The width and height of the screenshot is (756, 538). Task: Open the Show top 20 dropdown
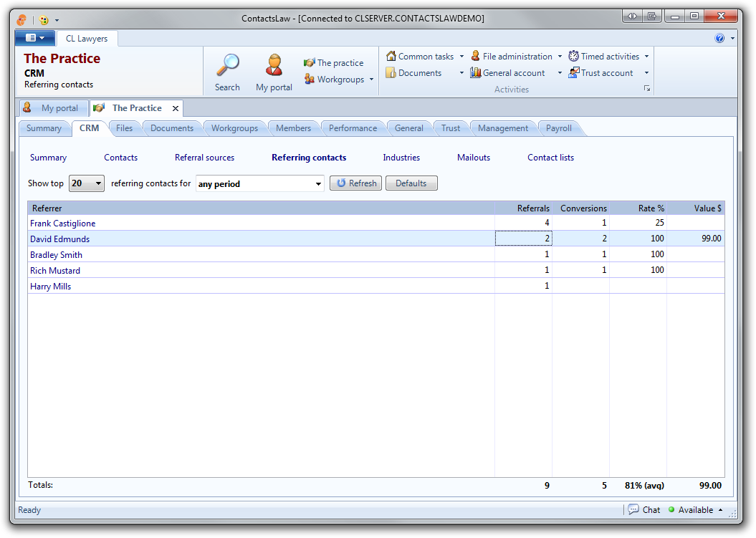click(86, 183)
